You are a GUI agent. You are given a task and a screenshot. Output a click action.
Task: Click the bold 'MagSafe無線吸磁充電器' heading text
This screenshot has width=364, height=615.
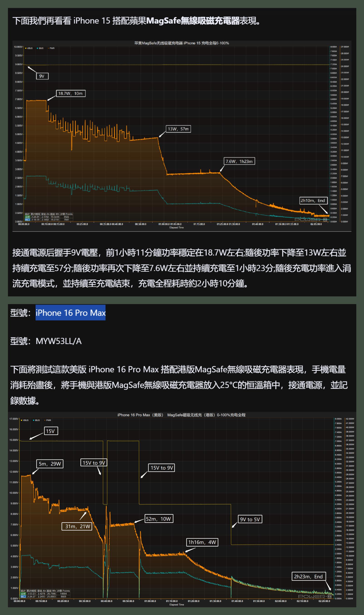pyautogui.click(x=193, y=21)
